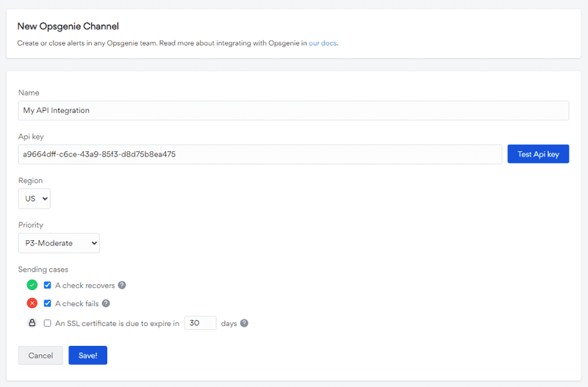Click the red check fails status icon
The image size is (588, 387).
(32, 303)
